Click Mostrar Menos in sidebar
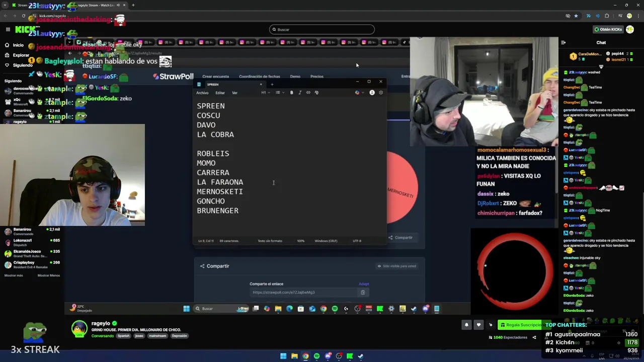Viewport: 644px width, 362px height. pos(49,276)
